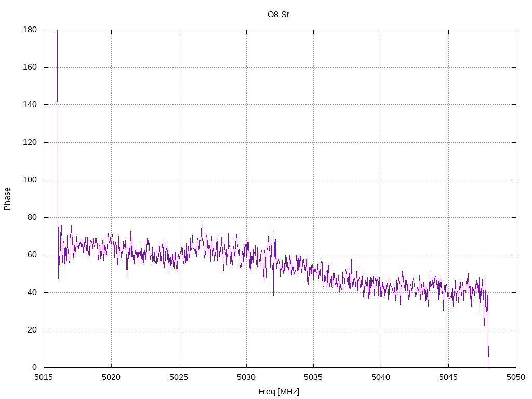Click the y-axis tick label 80

pyautogui.click(x=32, y=217)
